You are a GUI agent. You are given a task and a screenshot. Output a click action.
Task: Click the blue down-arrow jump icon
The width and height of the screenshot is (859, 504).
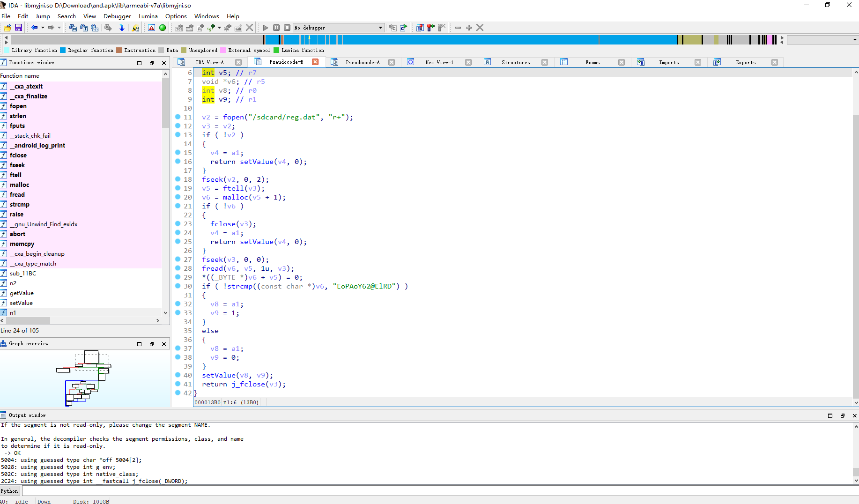point(122,28)
